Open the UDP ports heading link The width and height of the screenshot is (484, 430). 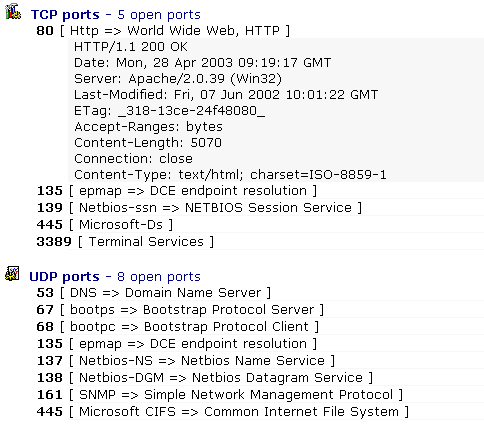tap(115, 277)
